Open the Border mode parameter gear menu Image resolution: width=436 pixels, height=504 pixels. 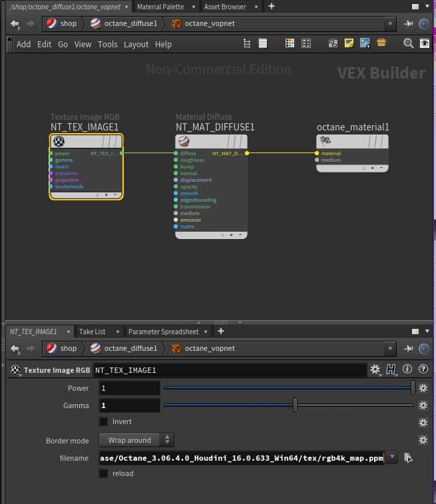click(x=423, y=440)
